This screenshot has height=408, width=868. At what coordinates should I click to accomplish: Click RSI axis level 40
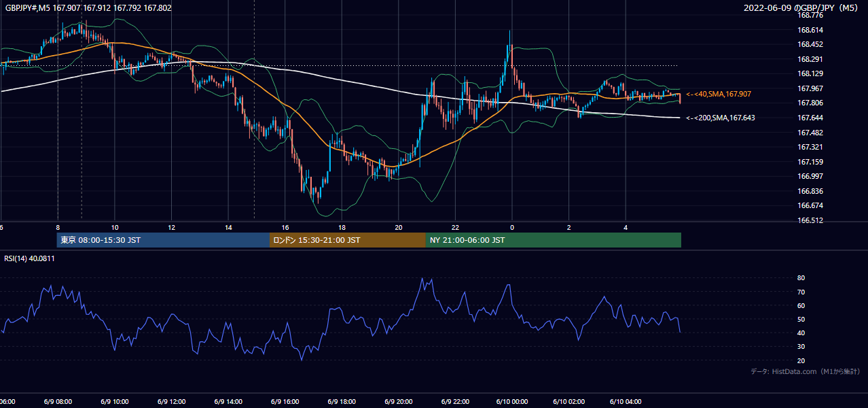(x=801, y=333)
